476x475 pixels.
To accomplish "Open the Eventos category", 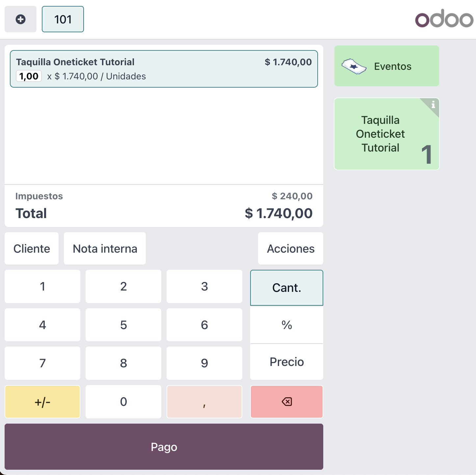I will (x=392, y=66).
